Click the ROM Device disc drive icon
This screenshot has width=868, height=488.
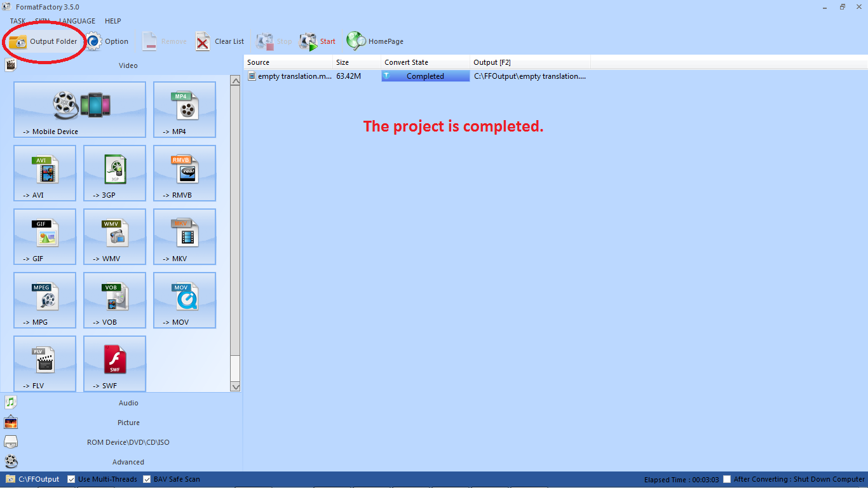coord(11,442)
